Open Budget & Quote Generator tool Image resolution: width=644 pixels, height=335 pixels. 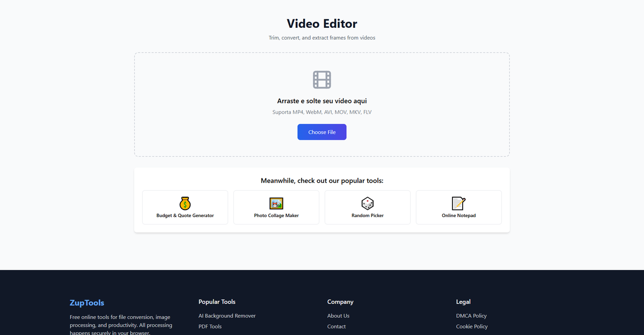pos(185,207)
